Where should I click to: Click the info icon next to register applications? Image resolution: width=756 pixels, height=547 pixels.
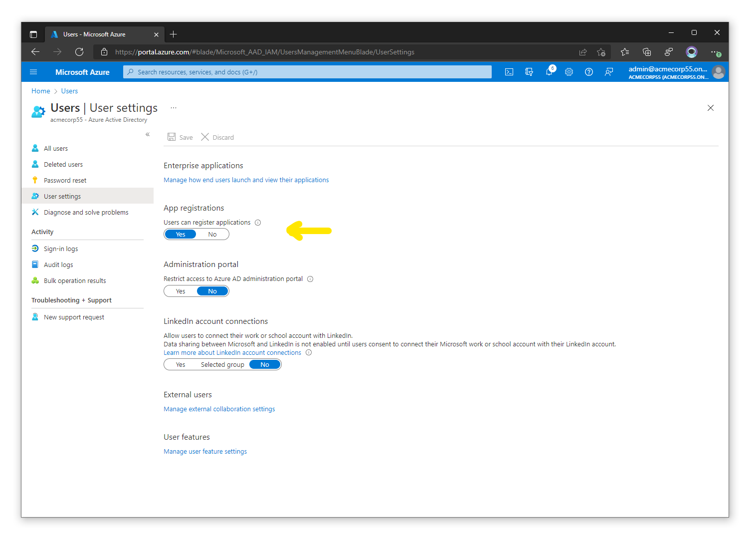click(258, 223)
